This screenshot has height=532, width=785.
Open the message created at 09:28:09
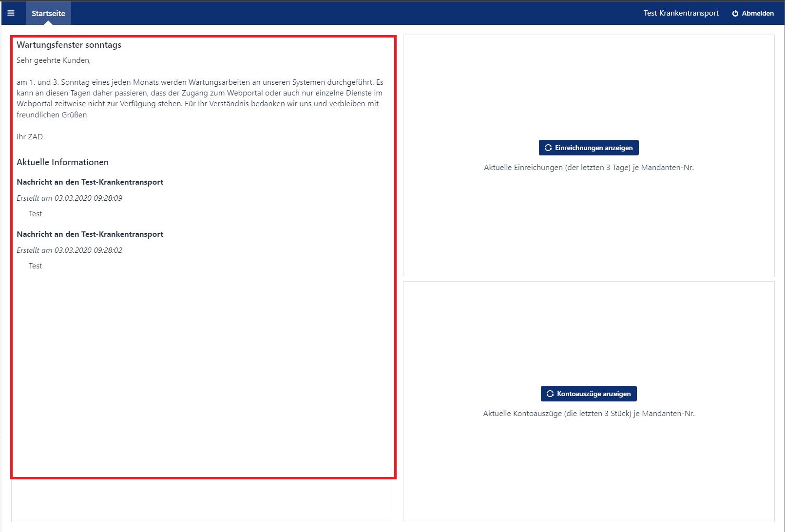(x=90, y=182)
